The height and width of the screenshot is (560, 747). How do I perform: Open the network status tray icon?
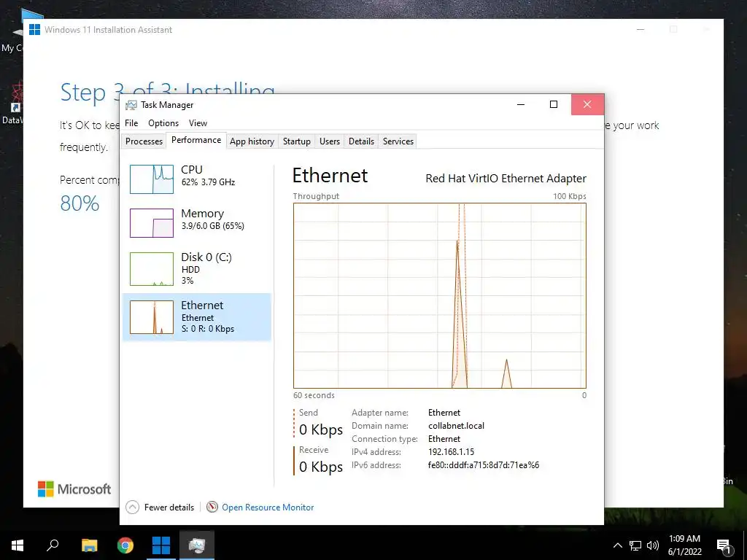pyautogui.click(x=635, y=545)
